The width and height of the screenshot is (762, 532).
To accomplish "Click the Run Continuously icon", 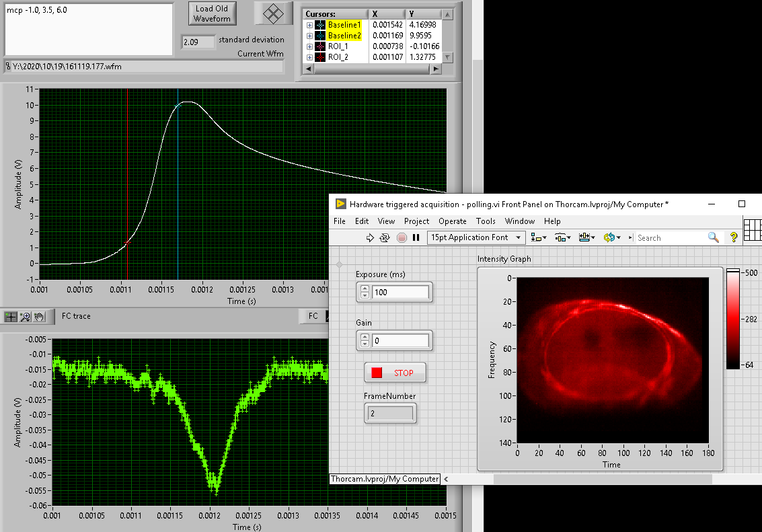I will (x=385, y=237).
